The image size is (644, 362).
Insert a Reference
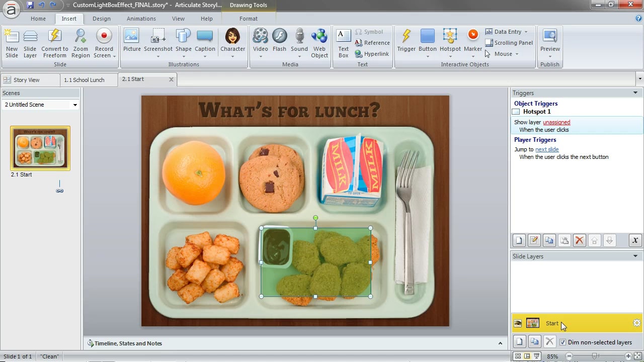[x=372, y=43]
